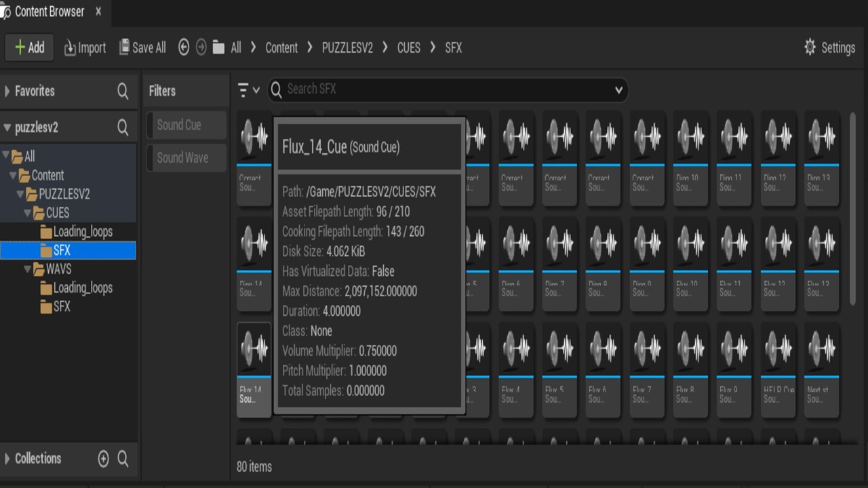This screenshot has height=488, width=868.
Task: Select the Flux 13 sound cue asset
Action: pos(821,264)
